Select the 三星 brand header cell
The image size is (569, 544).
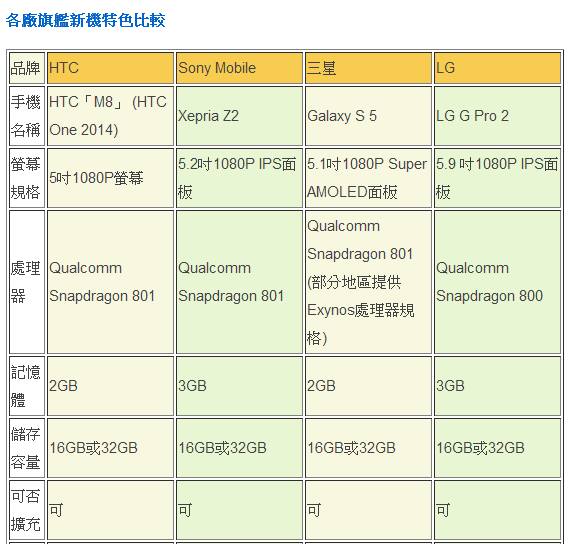tap(368, 68)
